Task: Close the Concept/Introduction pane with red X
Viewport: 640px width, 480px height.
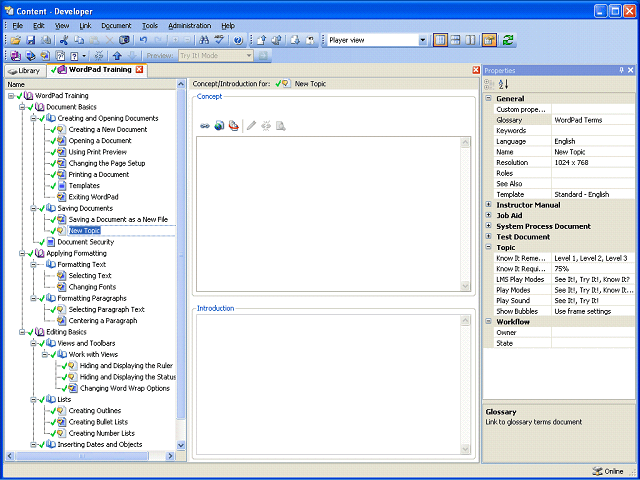Action: click(476, 70)
